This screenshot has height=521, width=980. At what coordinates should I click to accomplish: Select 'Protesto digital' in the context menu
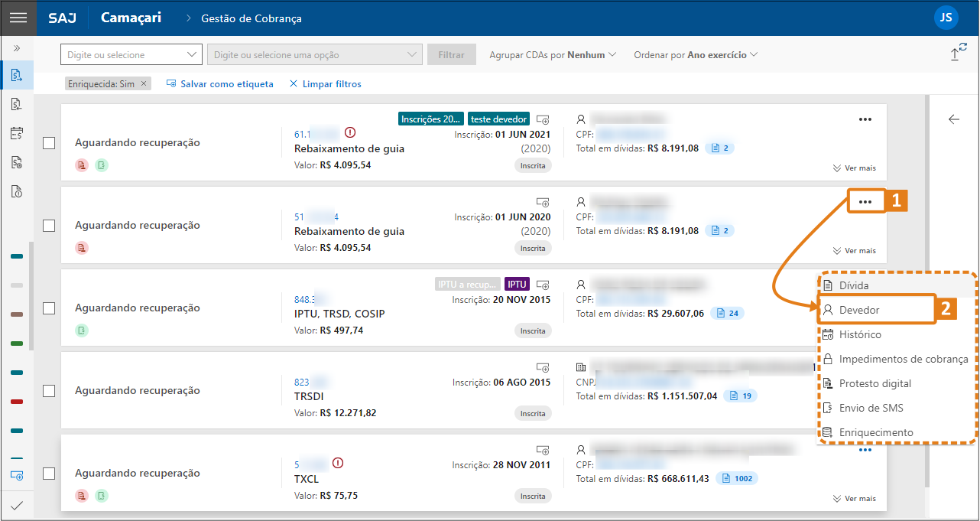pos(875,383)
